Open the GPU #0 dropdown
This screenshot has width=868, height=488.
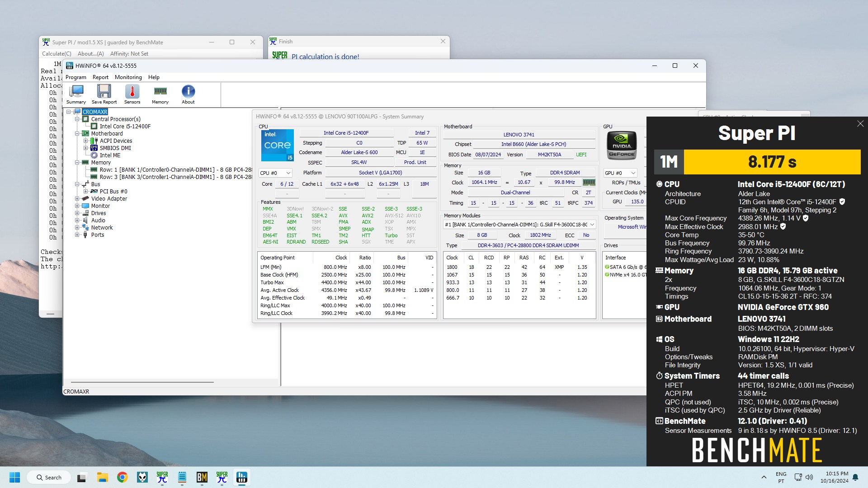pos(620,173)
